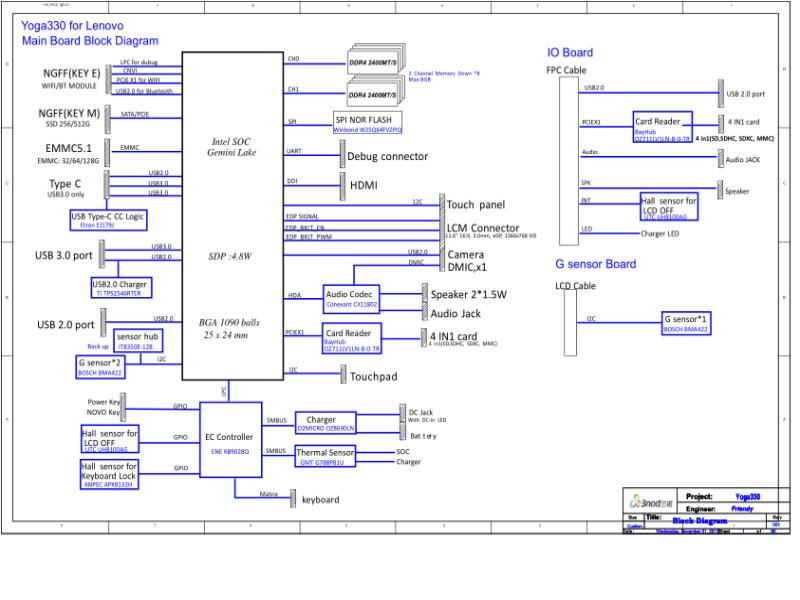This screenshot has width=800, height=600.
Task: Click the HDMI connector icon
Action: pos(343,186)
